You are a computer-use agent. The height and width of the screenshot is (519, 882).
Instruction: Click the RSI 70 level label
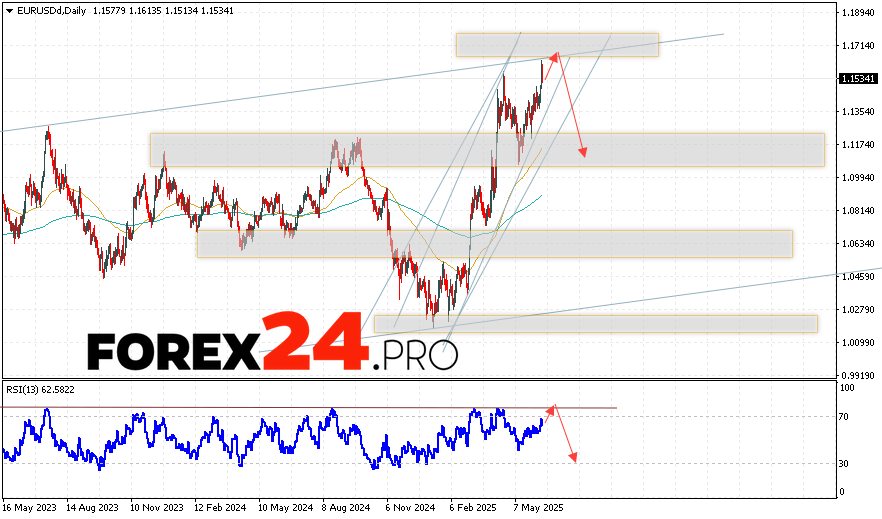click(x=846, y=416)
